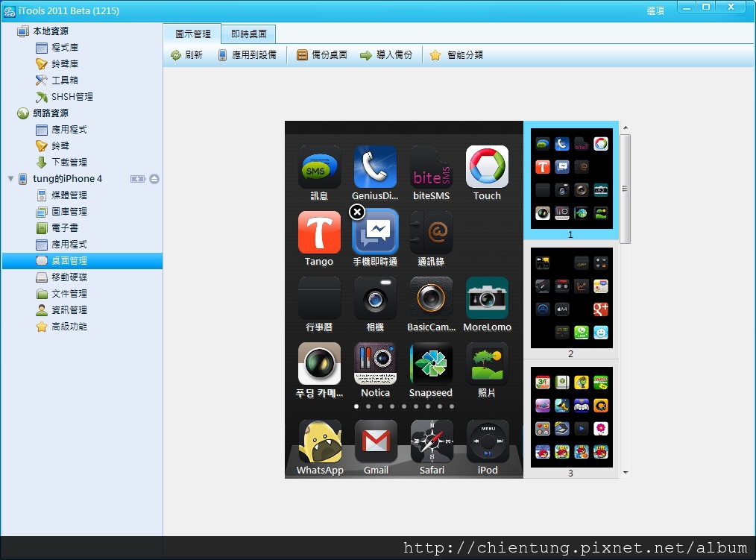Select the 푸딩 카메... camera icon

(x=318, y=364)
